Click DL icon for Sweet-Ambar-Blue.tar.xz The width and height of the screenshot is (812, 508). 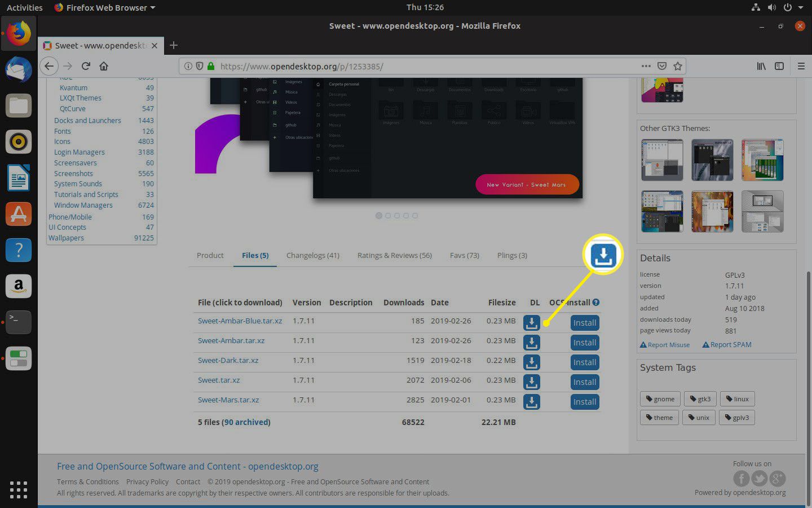coord(532,323)
